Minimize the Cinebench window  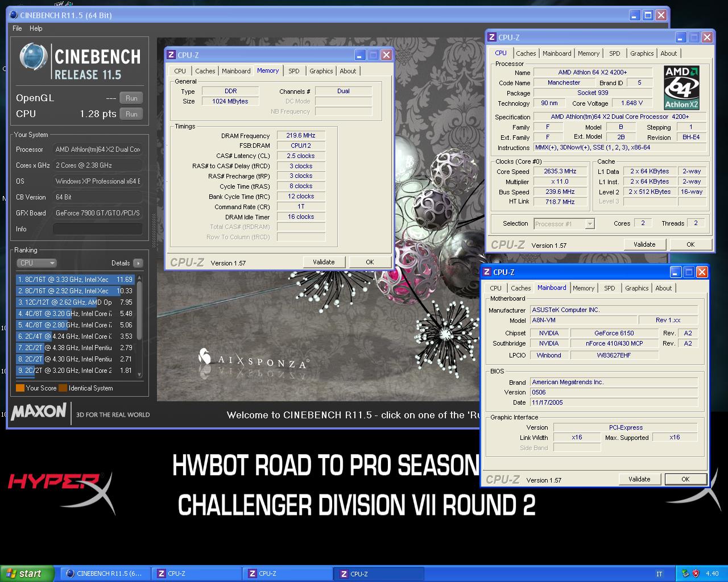click(635, 15)
